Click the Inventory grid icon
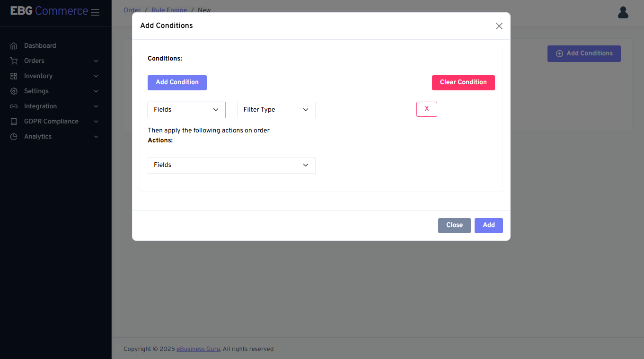644x359 pixels. coord(14,76)
